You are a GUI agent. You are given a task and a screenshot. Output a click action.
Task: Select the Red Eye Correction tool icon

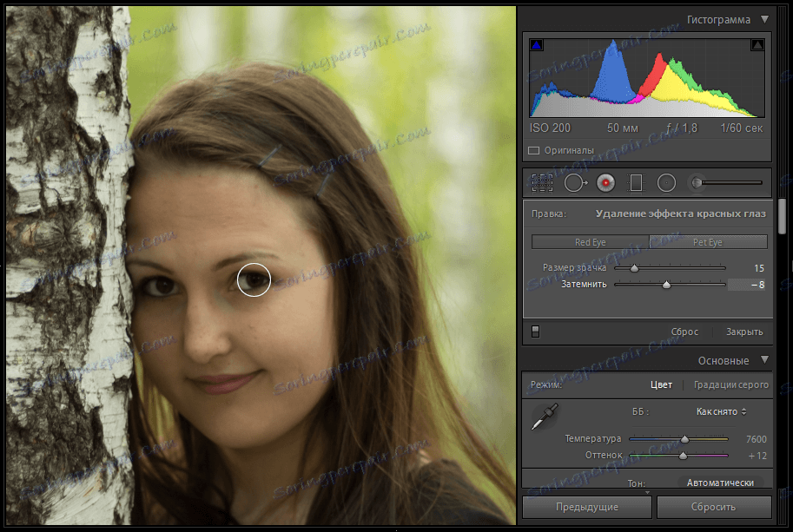(x=605, y=182)
